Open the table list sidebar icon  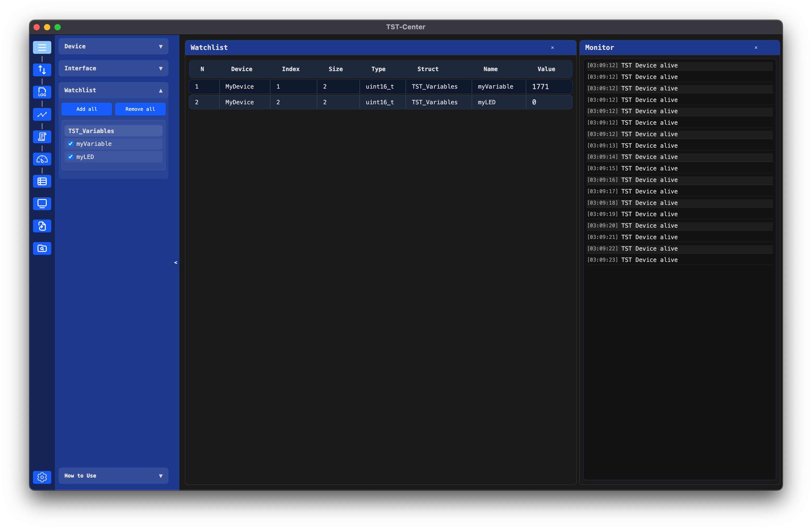(x=42, y=181)
